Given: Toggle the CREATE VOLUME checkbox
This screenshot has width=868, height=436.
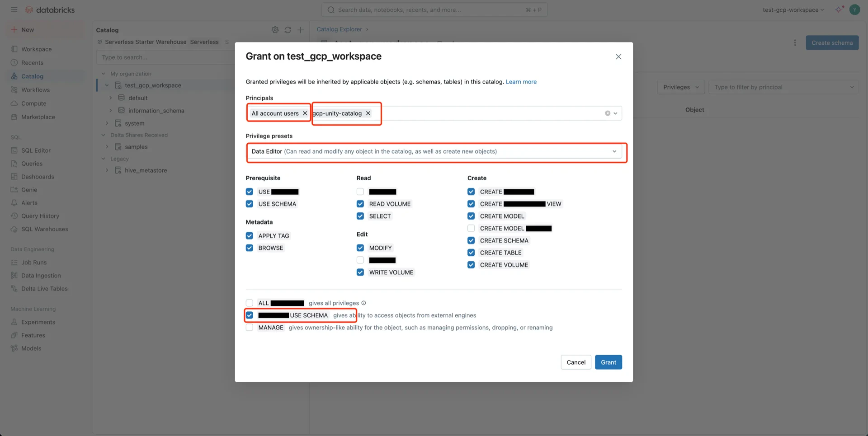Looking at the screenshot, I should click(x=471, y=265).
